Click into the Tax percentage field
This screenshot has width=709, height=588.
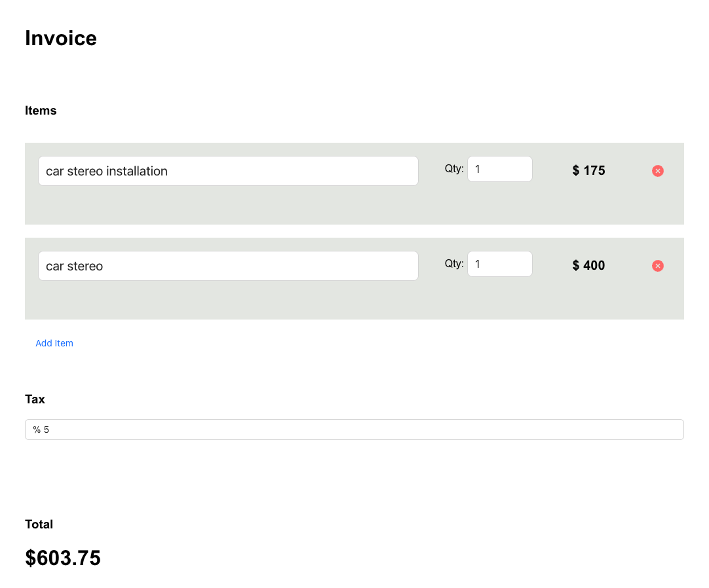[x=354, y=430]
